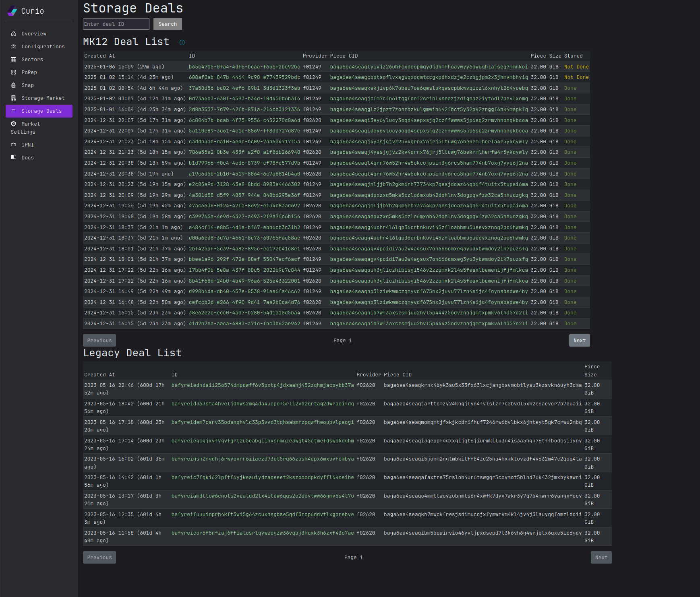The image size is (700, 597).
Task: Go to next MK12 deal list page
Action: (579, 341)
